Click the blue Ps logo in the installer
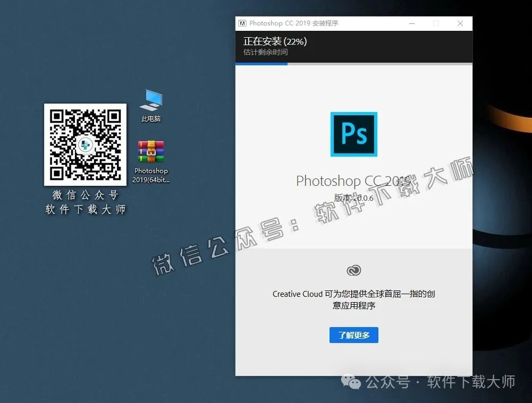The height and width of the screenshot is (403, 532). click(353, 134)
